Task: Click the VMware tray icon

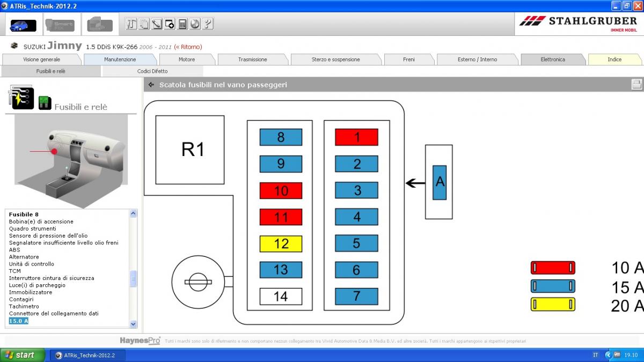Action: click(x=617, y=355)
